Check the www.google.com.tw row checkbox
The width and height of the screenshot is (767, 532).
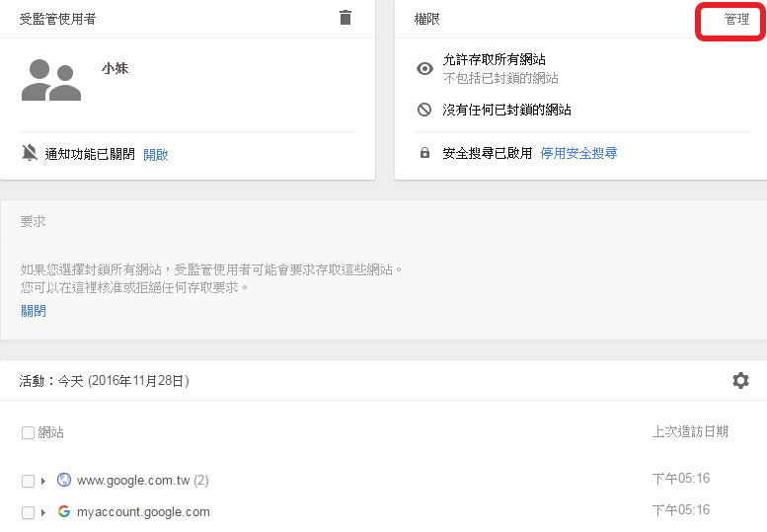[x=28, y=482]
